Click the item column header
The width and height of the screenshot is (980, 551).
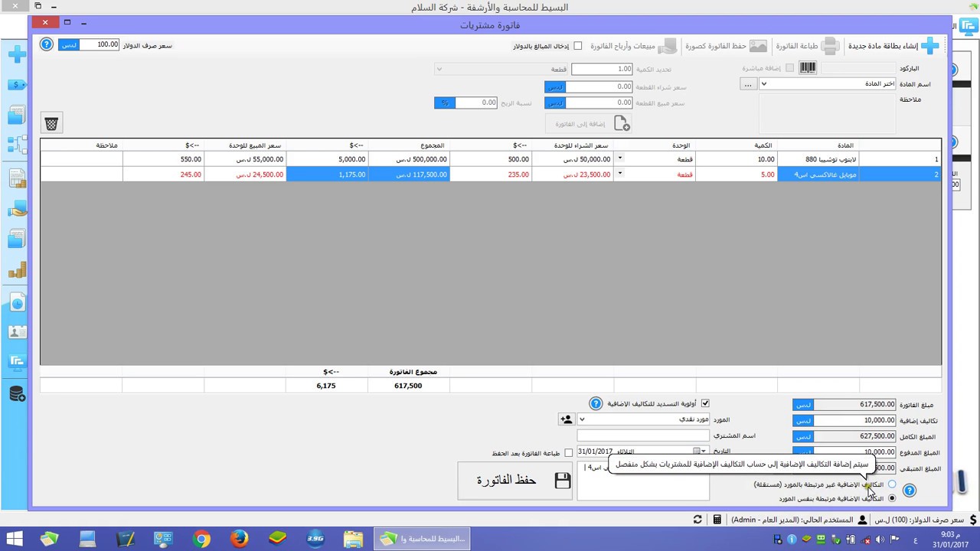click(818, 145)
